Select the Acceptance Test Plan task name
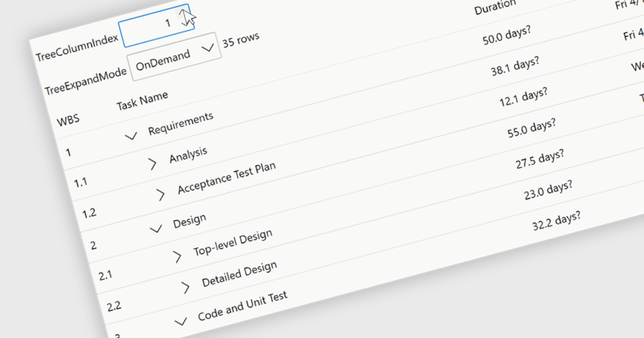The image size is (644, 338). (x=227, y=178)
